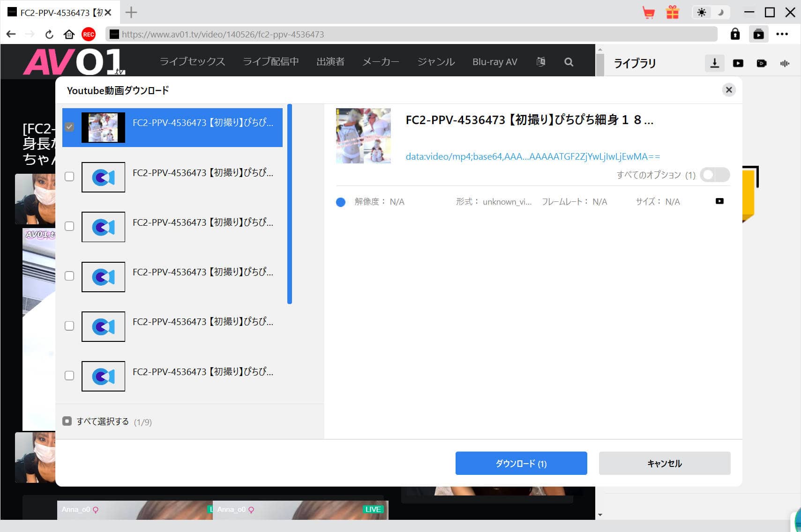Image resolution: width=801 pixels, height=532 pixels.
Task: Select the Blu-ray AV menu item
Action: (494, 61)
